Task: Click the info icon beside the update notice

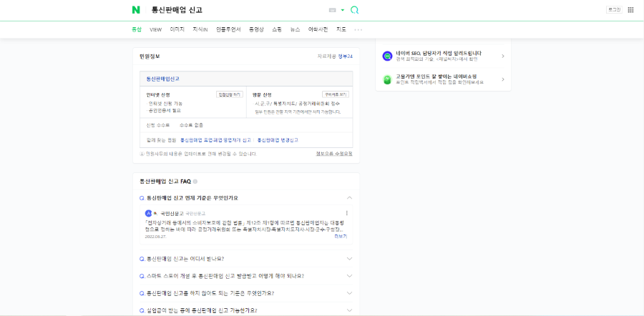Action: [x=142, y=154]
